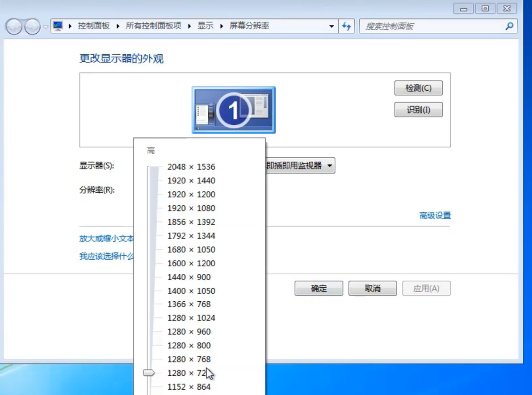Select the 1920 × 1080 resolution option
532x395 pixels.
[x=191, y=208]
